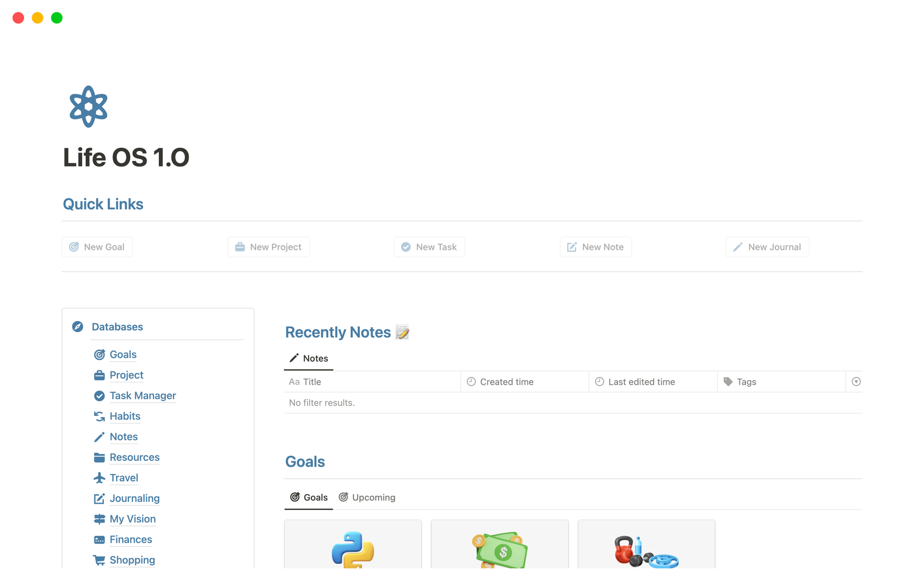Open the Task Manager database
Viewport: 924px width, 578px height.
click(142, 395)
